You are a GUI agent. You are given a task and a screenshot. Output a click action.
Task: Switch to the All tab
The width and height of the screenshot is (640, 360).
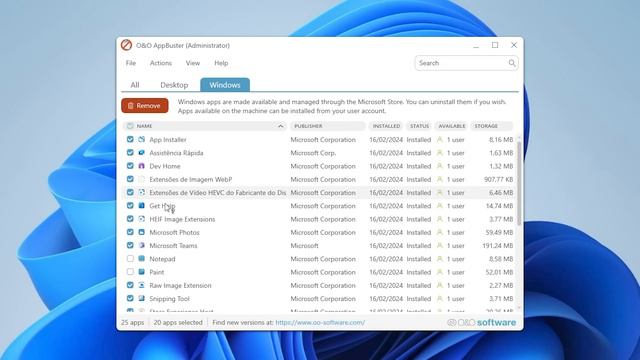pyautogui.click(x=135, y=85)
